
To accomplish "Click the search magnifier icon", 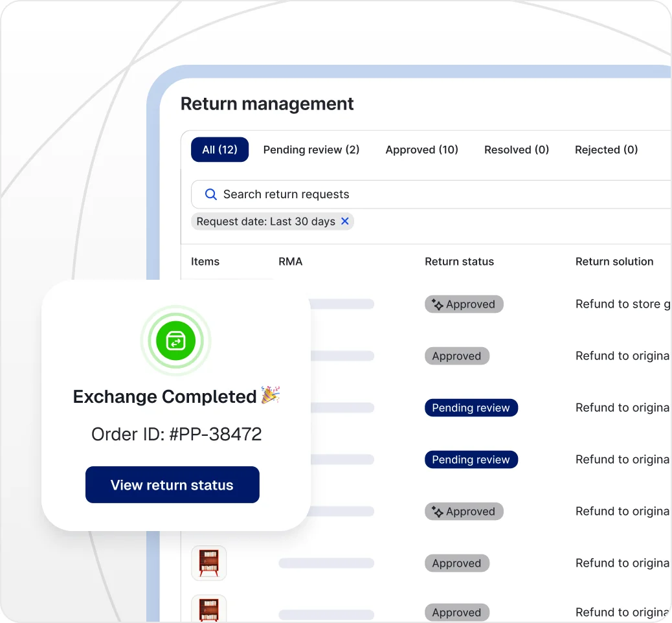I will coord(211,194).
